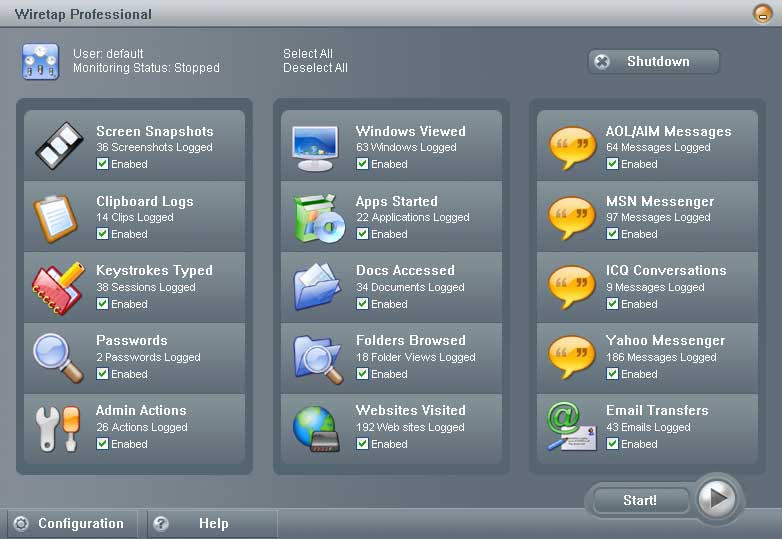Click the Passwords magnifying glass icon

point(58,358)
